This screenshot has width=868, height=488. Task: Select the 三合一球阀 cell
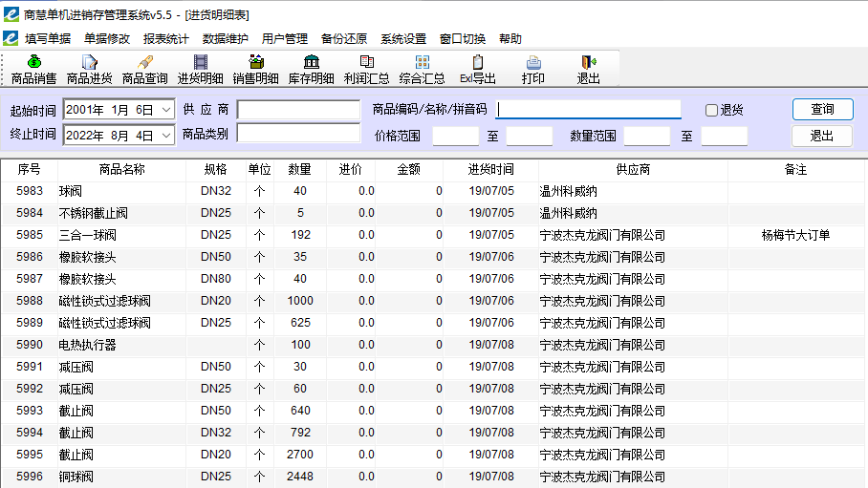click(x=121, y=235)
